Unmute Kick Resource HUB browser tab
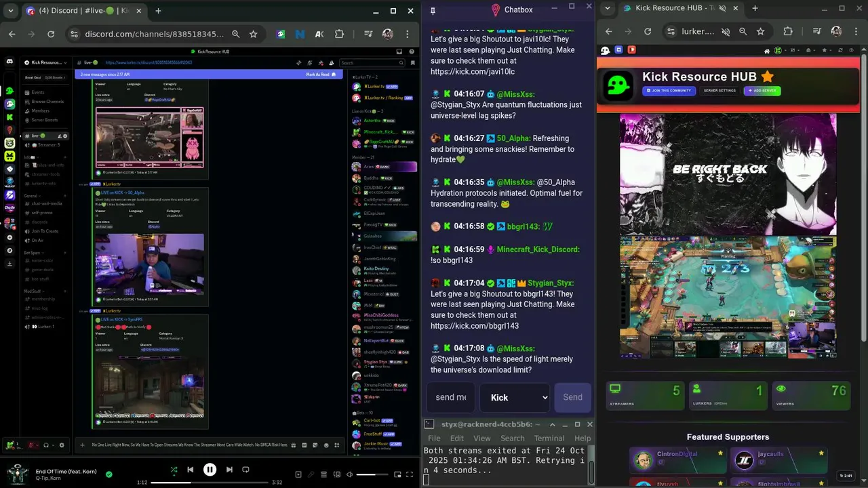Screen dimensions: 868x488 click(723, 9)
